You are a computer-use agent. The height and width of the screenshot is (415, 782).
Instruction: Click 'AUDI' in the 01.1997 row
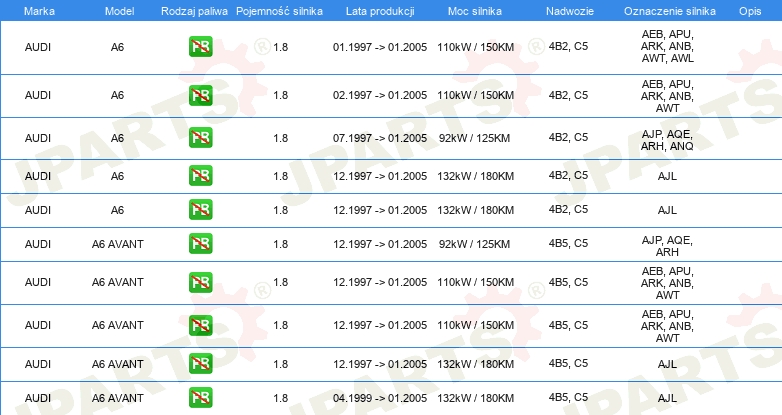(38, 47)
